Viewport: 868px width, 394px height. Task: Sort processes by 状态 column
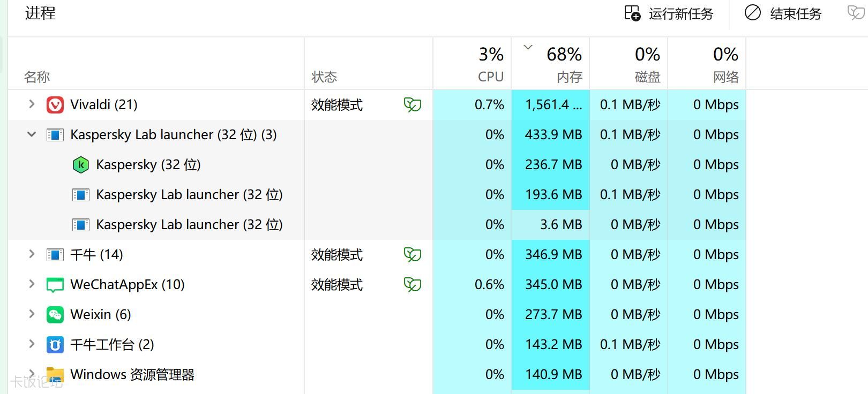tap(369, 63)
